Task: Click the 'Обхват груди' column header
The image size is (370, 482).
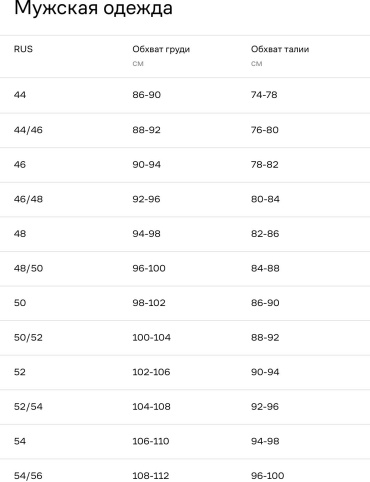Action: tap(161, 49)
